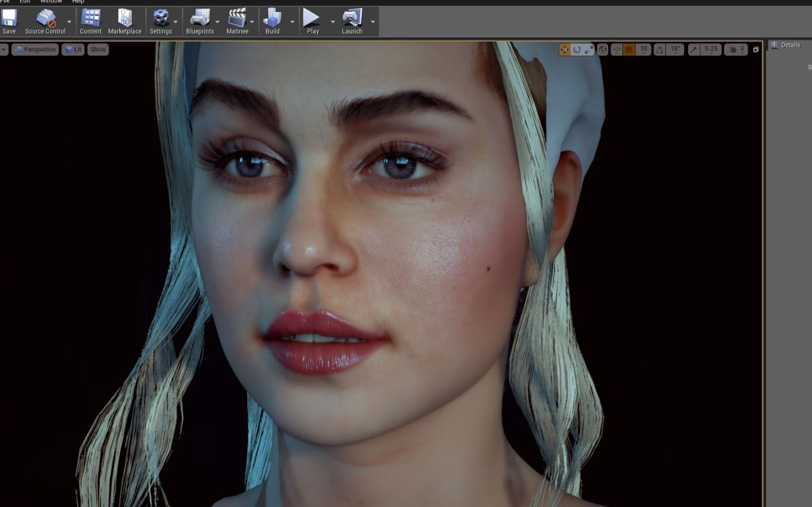Switch to the Details panel tab
812x507 pixels.
pyautogui.click(x=785, y=45)
